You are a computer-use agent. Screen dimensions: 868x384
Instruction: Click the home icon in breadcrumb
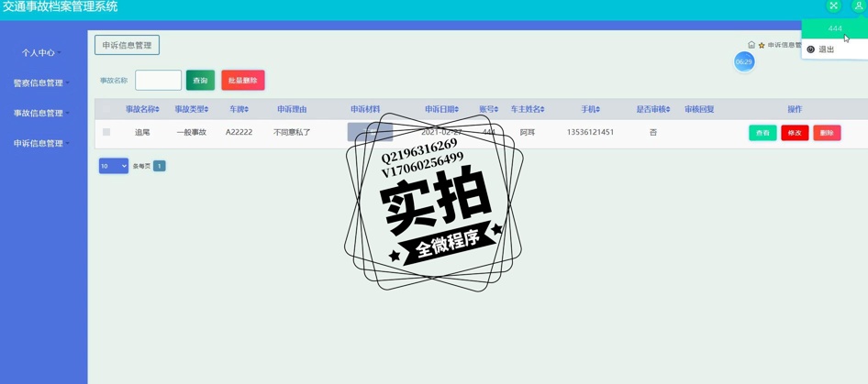tap(751, 45)
